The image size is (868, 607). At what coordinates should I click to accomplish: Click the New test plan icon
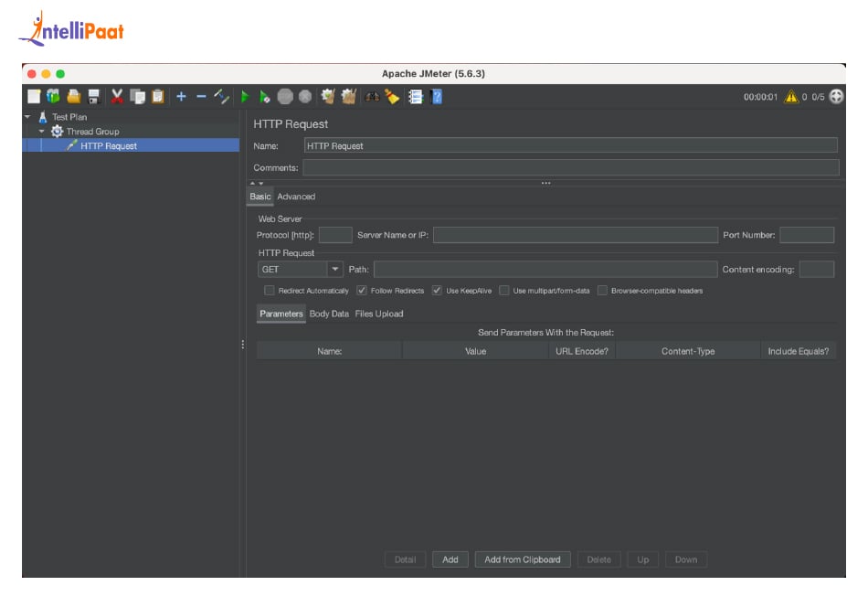34,96
